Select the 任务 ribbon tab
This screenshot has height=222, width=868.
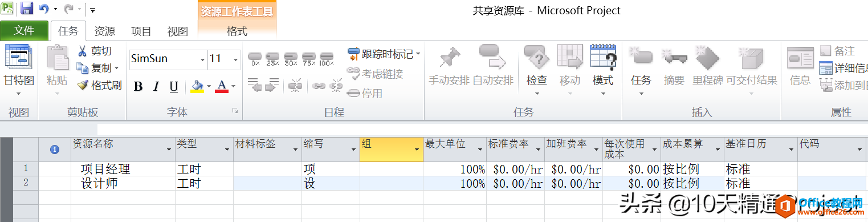point(68,31)
